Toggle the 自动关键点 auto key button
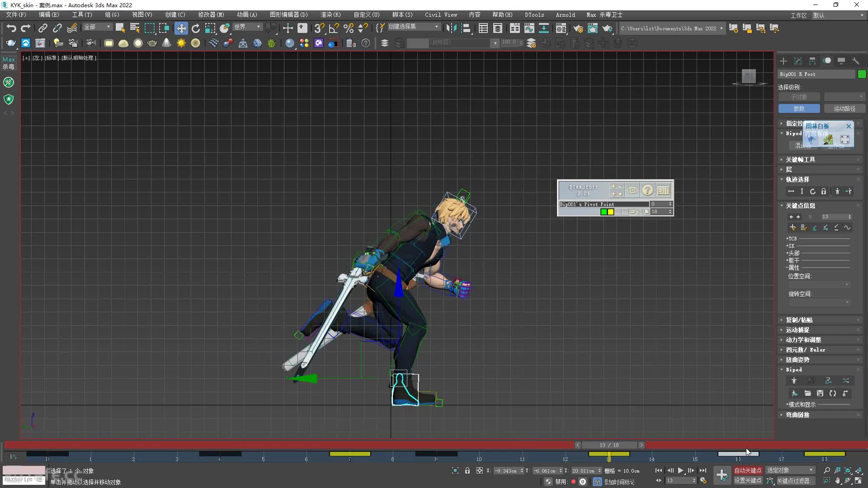868x488 pixels. pos(748,470)
